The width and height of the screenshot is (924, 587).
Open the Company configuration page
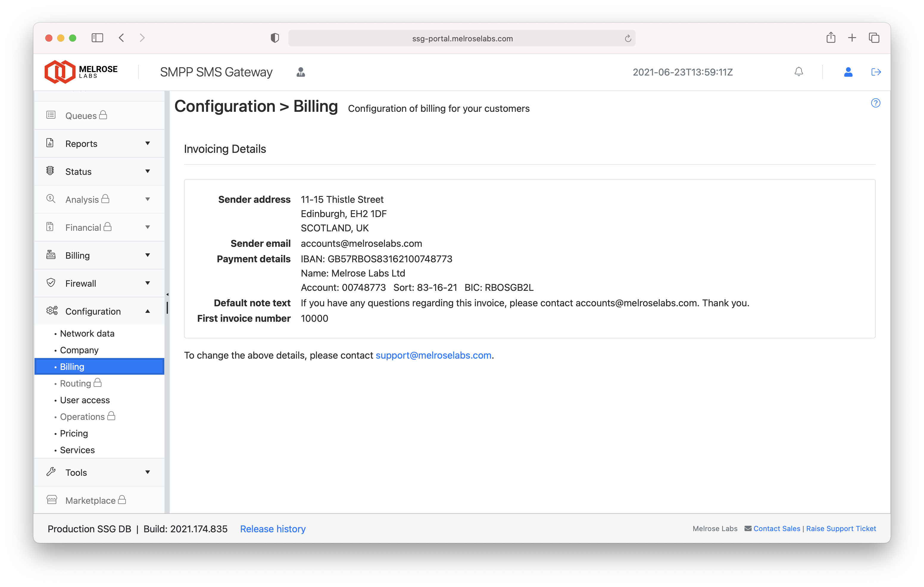(79, 350)
